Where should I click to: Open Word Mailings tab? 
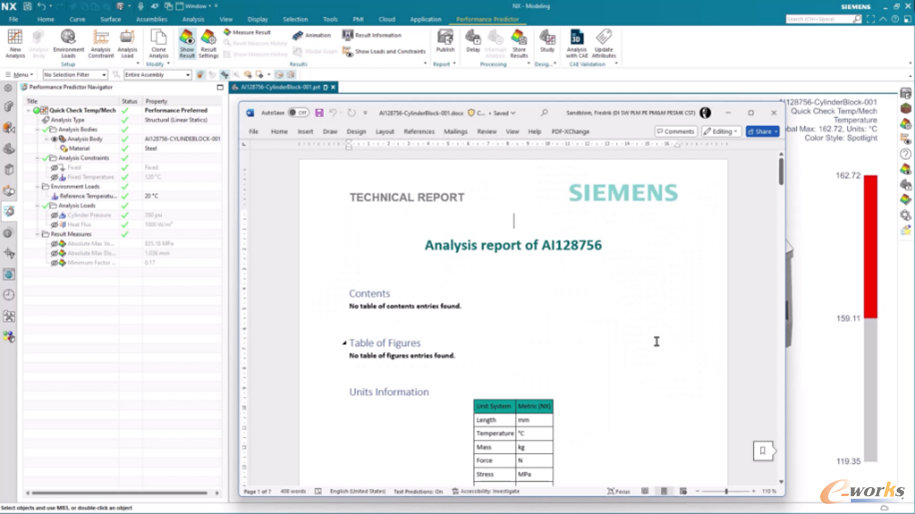[455, 132]
